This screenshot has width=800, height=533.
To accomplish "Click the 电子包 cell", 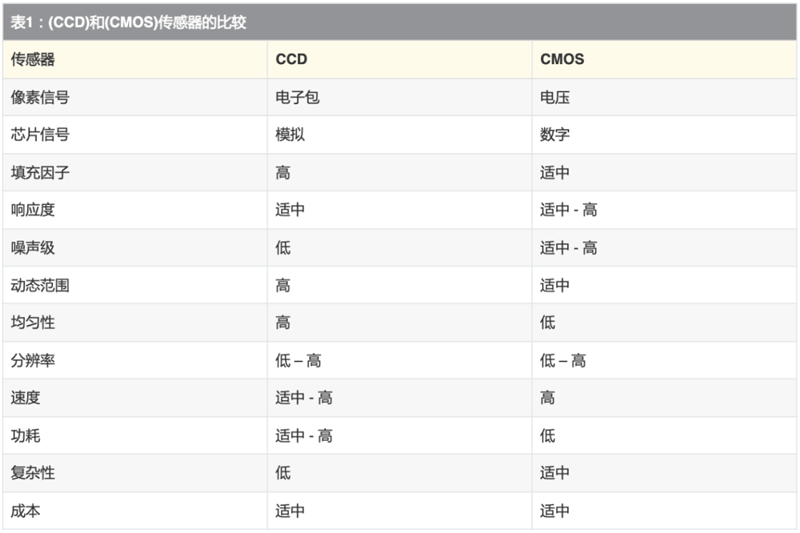I will tap(297, 98).
